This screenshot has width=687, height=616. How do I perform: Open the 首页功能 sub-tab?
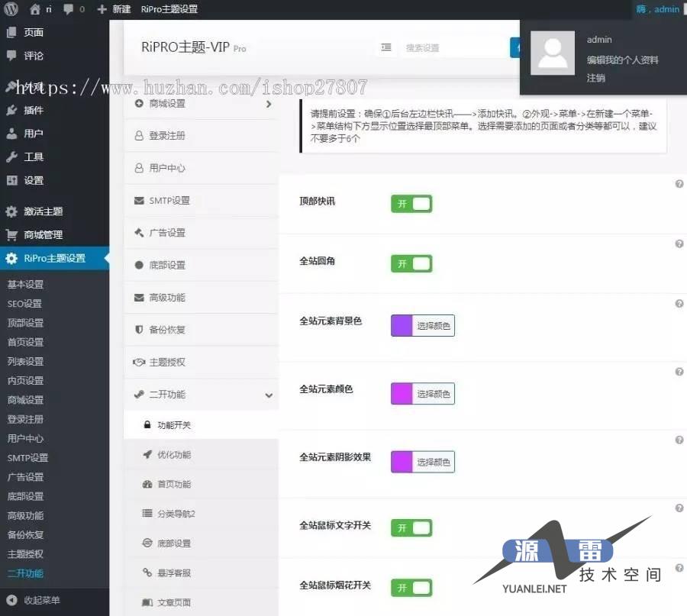(201, 484)
